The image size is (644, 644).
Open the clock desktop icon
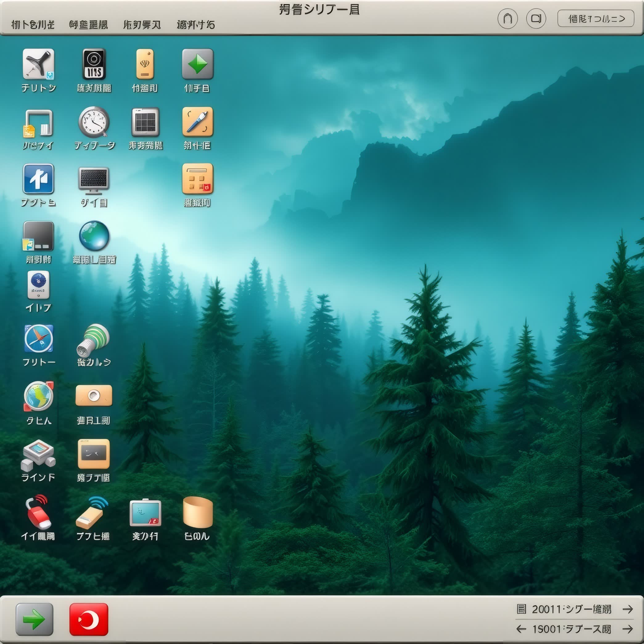tap(94, 122)
